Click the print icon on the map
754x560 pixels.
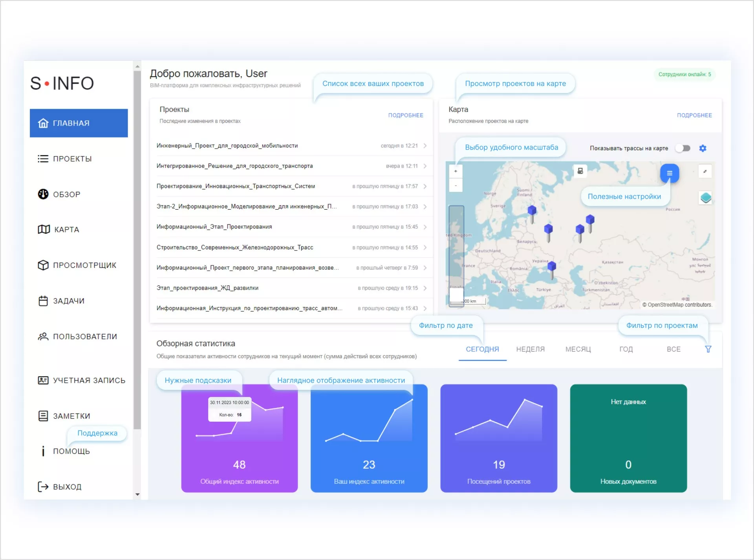[x=580, y=171]
